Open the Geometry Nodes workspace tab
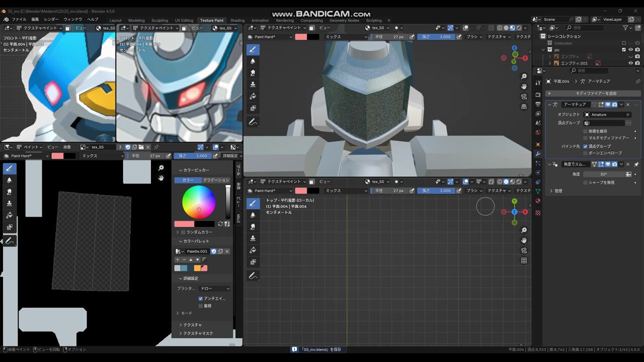The width and height of the screenshot is (644, 362). pos(344,21)
